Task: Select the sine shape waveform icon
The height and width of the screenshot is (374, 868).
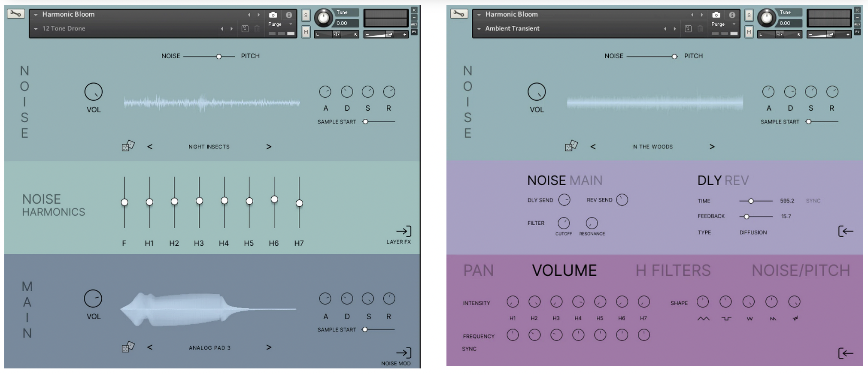Action: click(703, 319)
